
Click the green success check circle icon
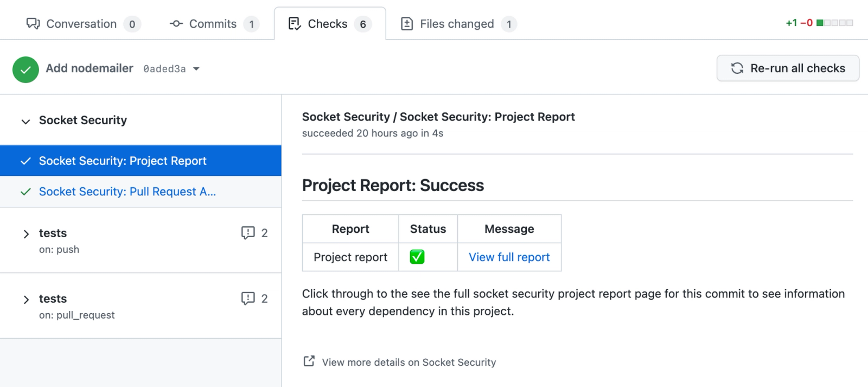pyautogui.click(x=25, y=69)
